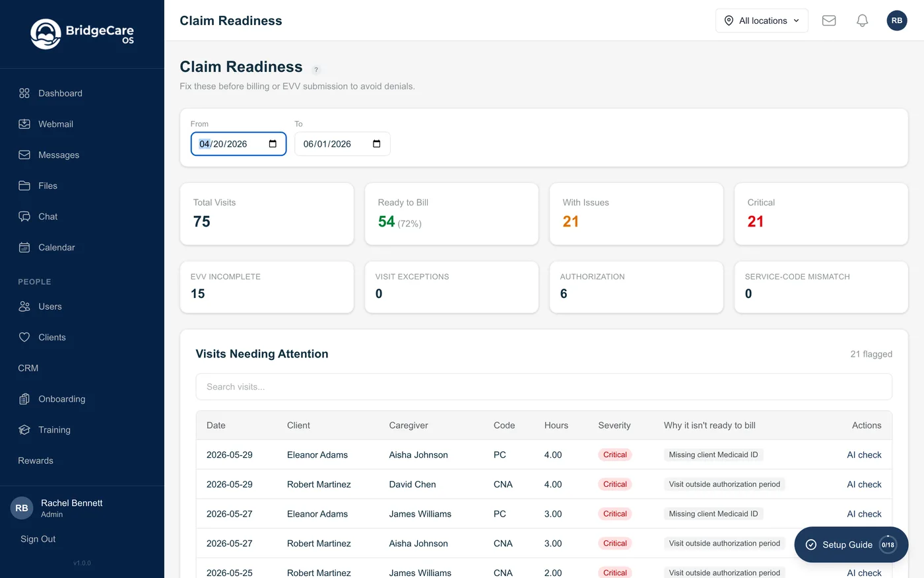Click Sign Out
Screen dimensions: 924x578
pos(38,539)
